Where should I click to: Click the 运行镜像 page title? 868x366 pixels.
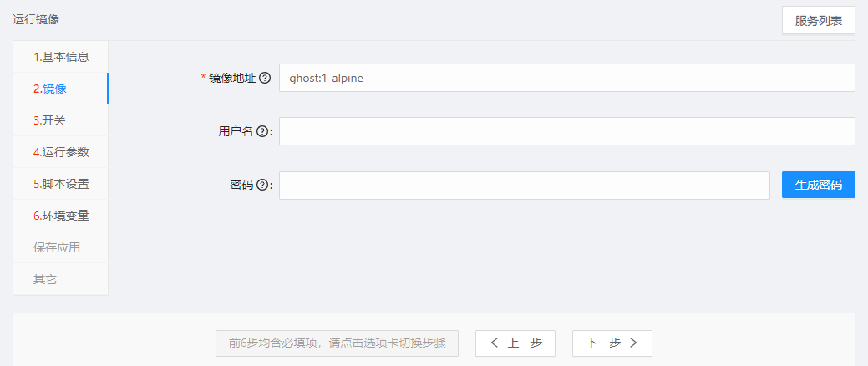tap(36, 18)
